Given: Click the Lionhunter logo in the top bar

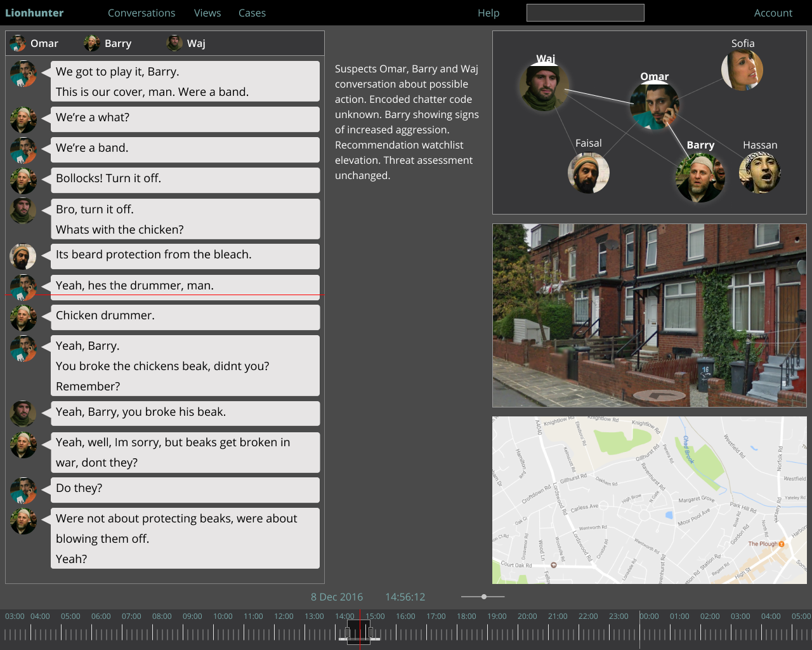Looking at the screenshot, I should pos(34,13).
